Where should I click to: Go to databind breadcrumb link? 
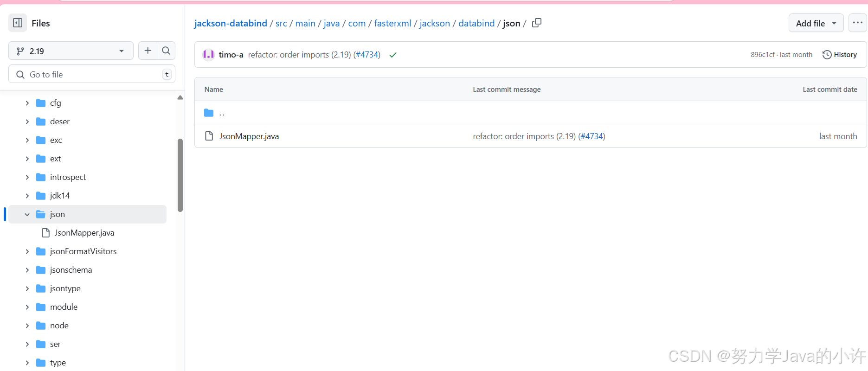pyautogui.click(x=476, y=23)
